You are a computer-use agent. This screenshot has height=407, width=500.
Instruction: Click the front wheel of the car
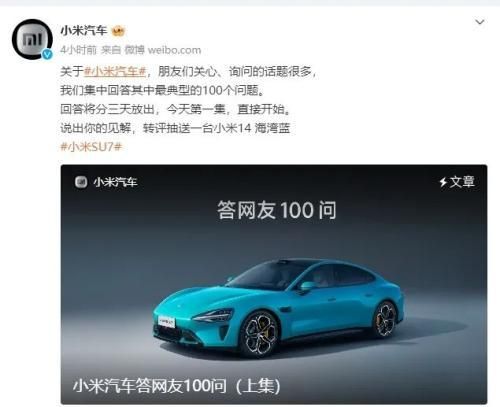(259, 333)
